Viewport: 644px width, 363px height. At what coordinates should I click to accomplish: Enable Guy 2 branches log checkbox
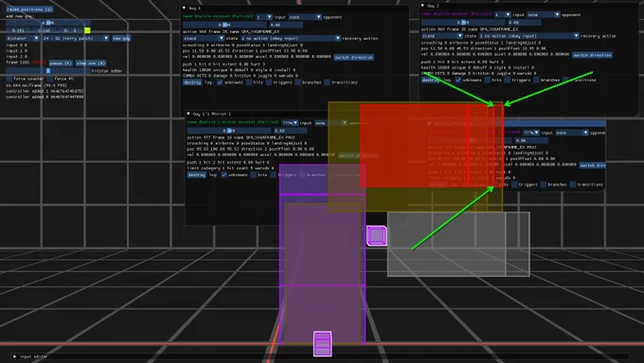click(x=536, y=80)
